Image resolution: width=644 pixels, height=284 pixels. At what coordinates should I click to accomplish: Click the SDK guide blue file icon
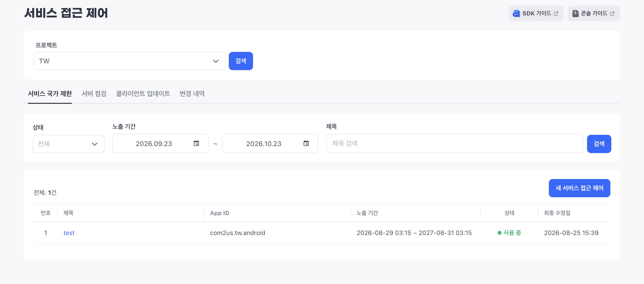(516, 13)
